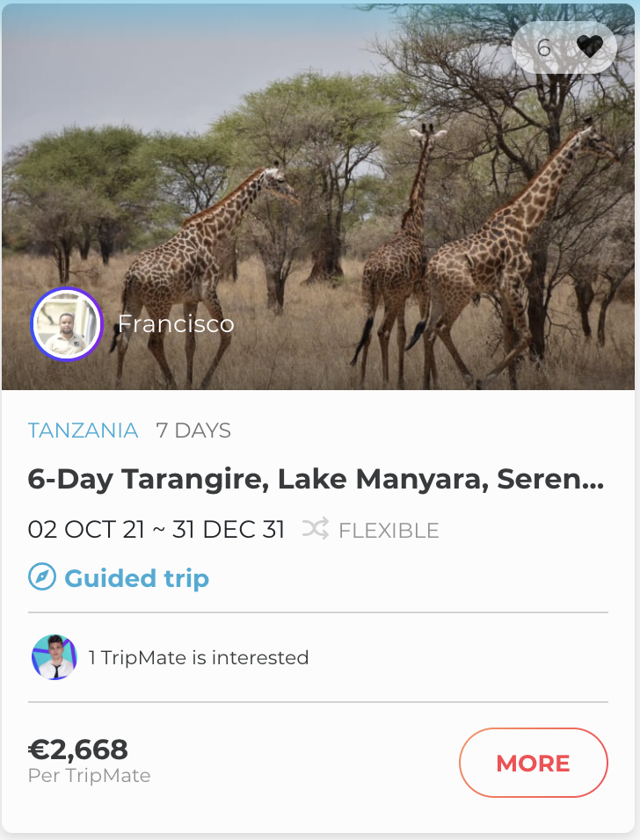Image resolution: width=640 pixels, height=840 pixels.
Task: Like the trip with the heart icon
Action: coord(589,47)
